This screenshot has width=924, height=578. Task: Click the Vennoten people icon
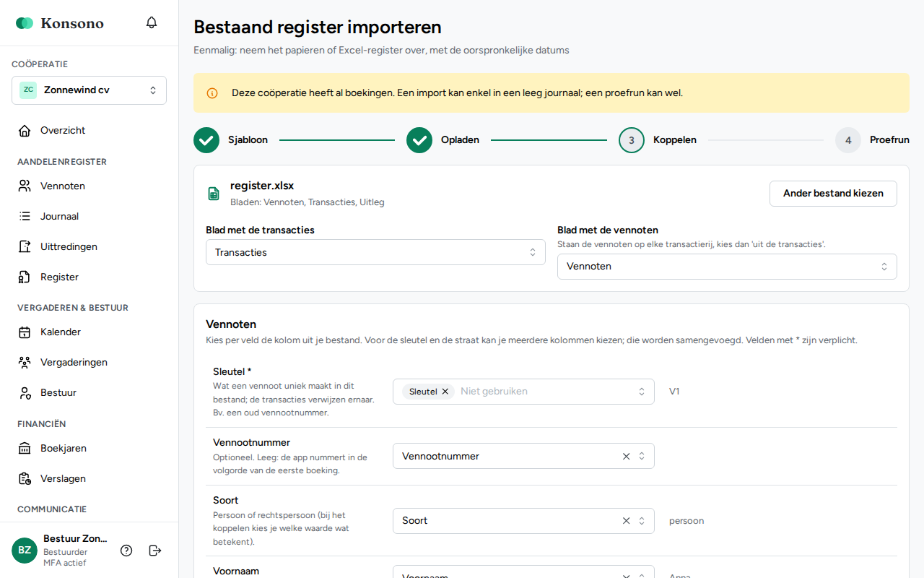point(25,186)
